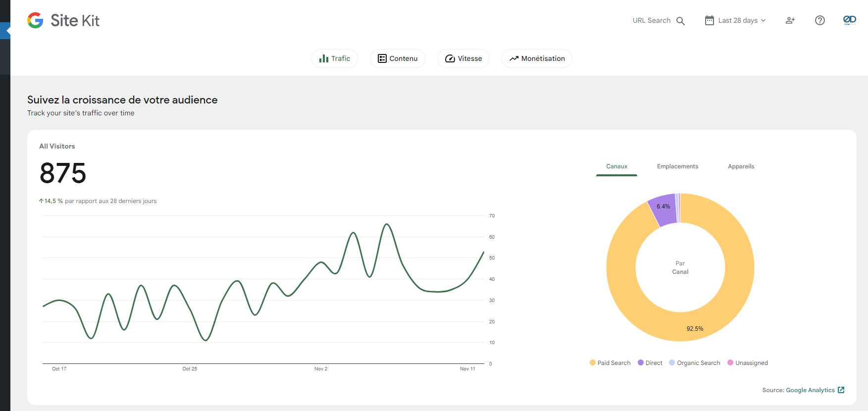Click the purple 6.4% donut segment
The height and width of the screenshot is (411, 868).
(664, 209)
